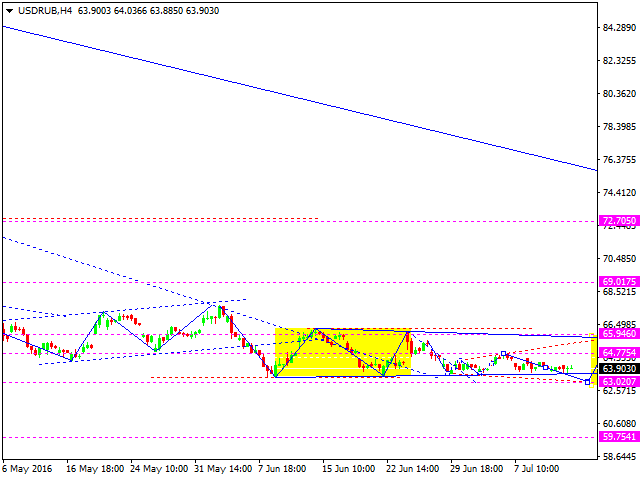Select the 84.2890 price axis value
The image size is (640, 480).
[619, 28]
